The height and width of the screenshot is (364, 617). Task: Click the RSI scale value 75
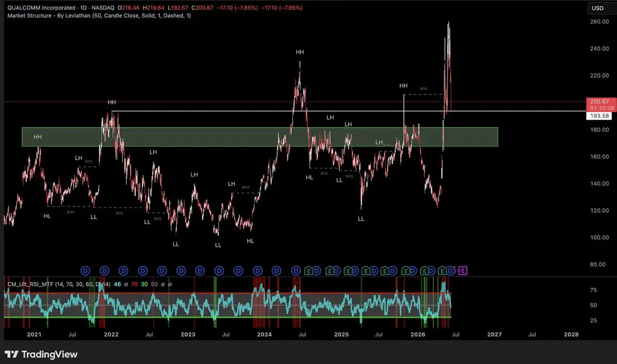pos(593,290)
